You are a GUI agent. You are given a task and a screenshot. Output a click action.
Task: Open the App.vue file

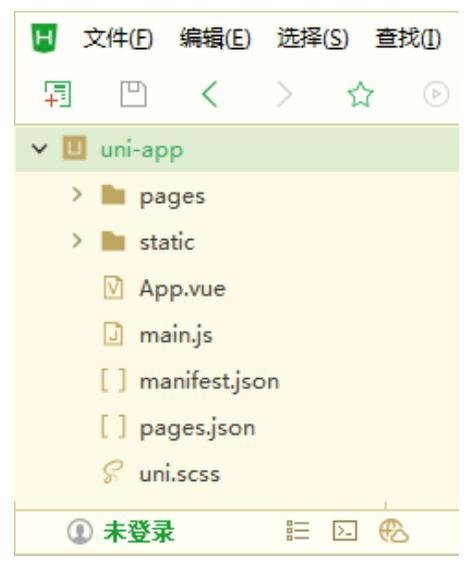point(183,290)
